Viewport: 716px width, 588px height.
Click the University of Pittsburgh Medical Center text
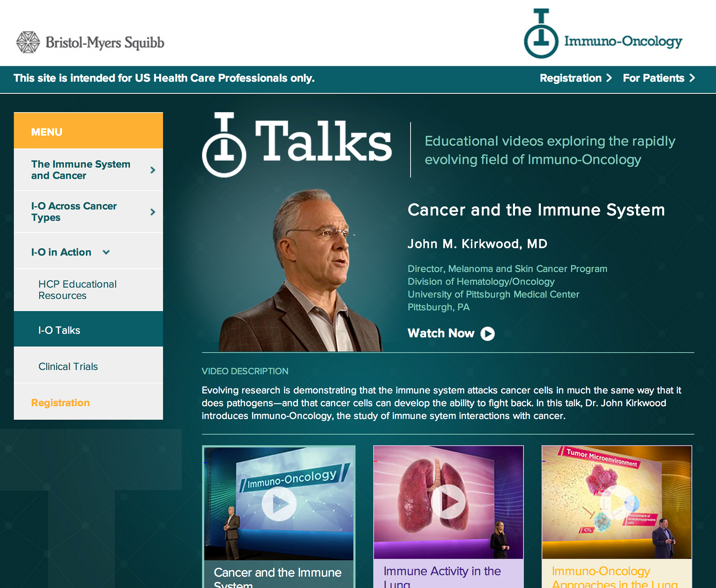pyautogui.click(x=493, y=295)
